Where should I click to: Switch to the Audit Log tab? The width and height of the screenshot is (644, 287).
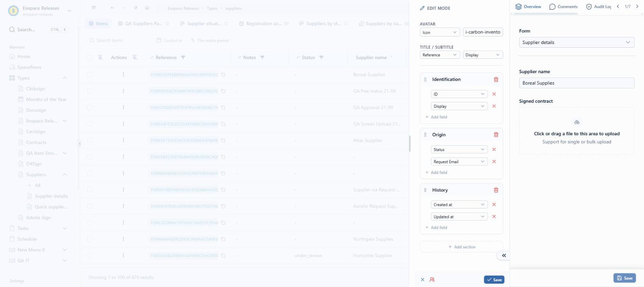coord(598,7)
